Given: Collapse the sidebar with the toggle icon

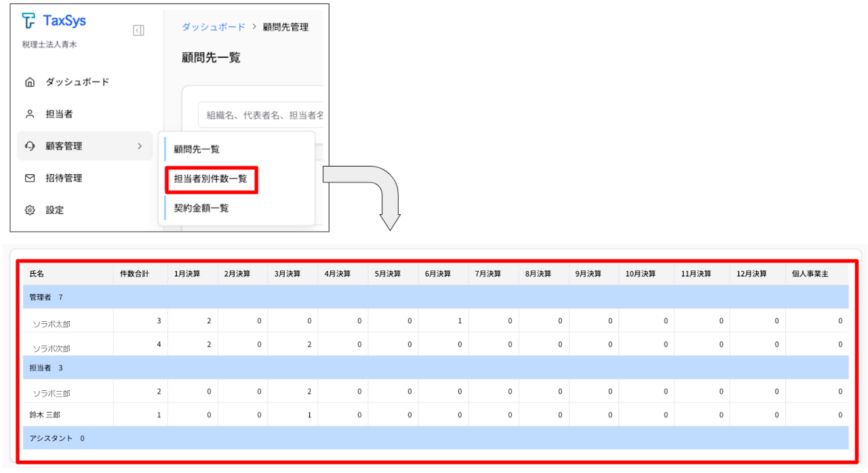Looking at the screenshot, I should [x=138, y=30].
